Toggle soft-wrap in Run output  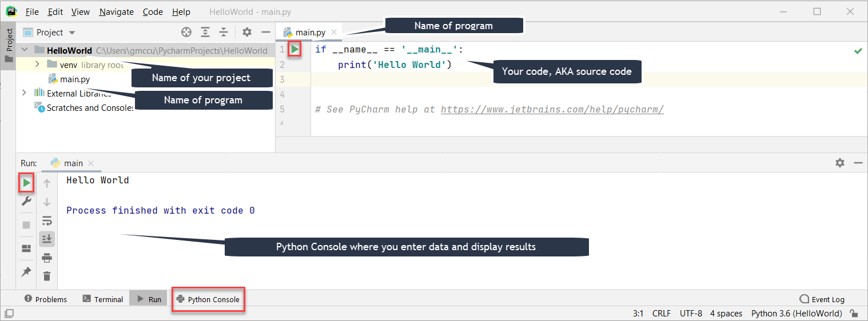click(47, 220)
